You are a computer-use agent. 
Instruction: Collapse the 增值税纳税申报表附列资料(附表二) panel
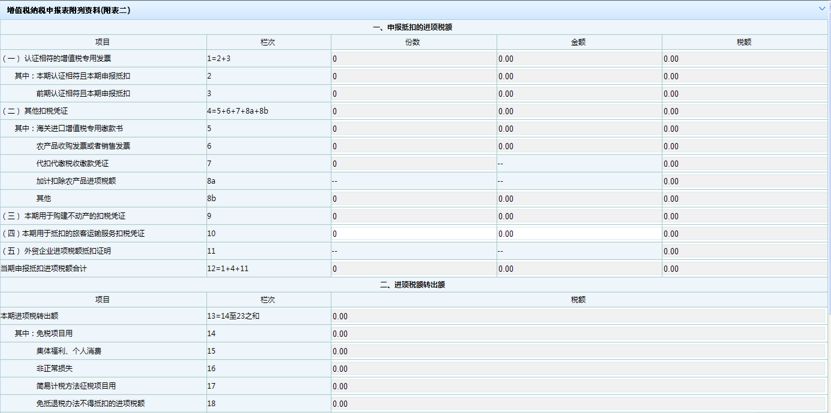coord(820,8)
